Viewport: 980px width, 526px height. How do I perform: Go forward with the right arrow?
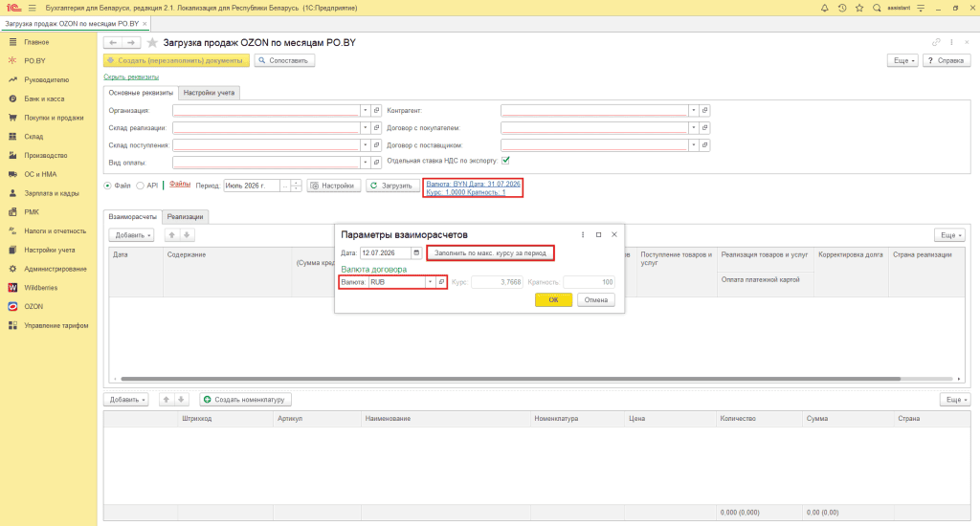tap(130, 42)
